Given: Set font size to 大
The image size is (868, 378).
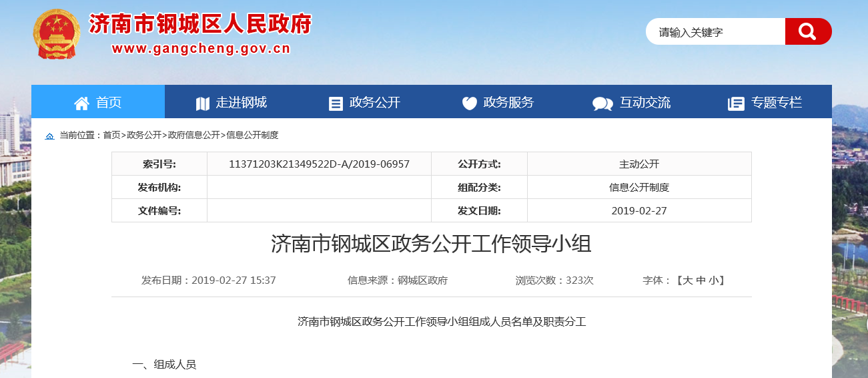Looking at the screenshot, I should [687, 280].
